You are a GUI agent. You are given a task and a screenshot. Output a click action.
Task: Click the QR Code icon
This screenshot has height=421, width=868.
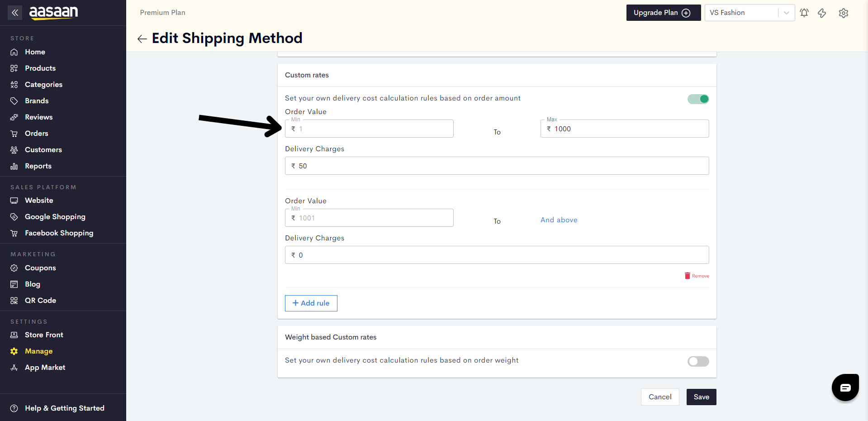[14, 301]
